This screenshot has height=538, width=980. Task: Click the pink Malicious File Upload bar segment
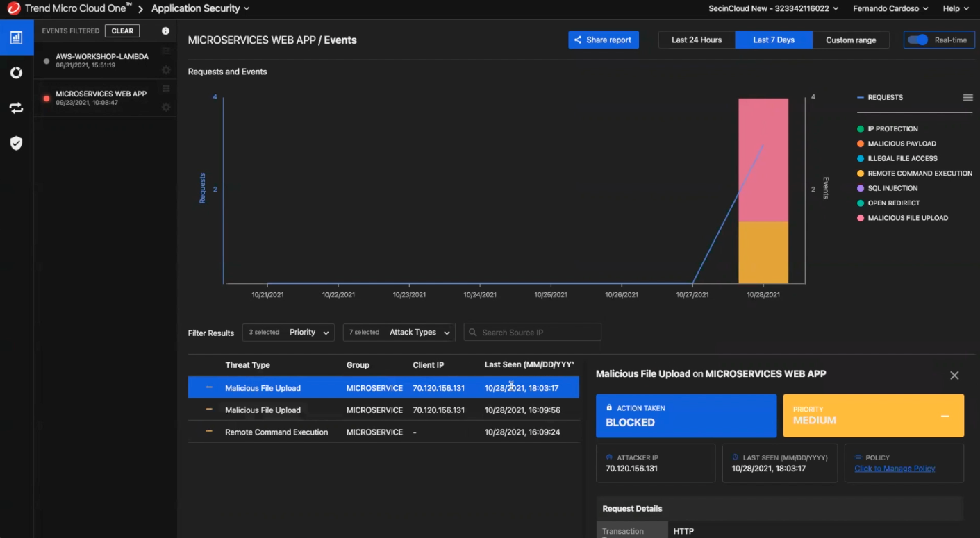[x=763, y=160]
